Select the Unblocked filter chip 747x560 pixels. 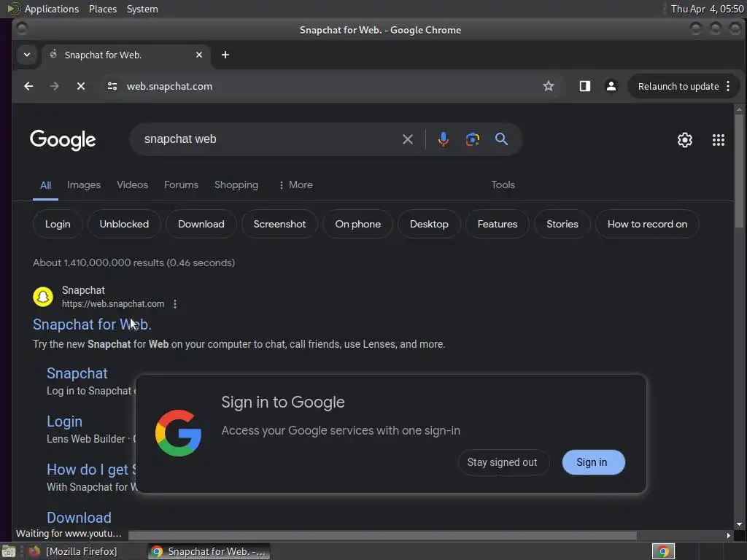point(124,224)
